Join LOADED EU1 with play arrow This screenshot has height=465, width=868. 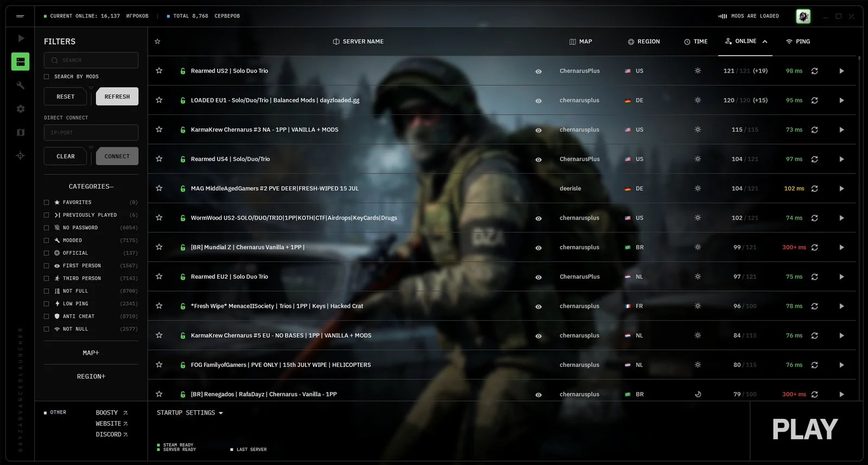click(841, 100)
